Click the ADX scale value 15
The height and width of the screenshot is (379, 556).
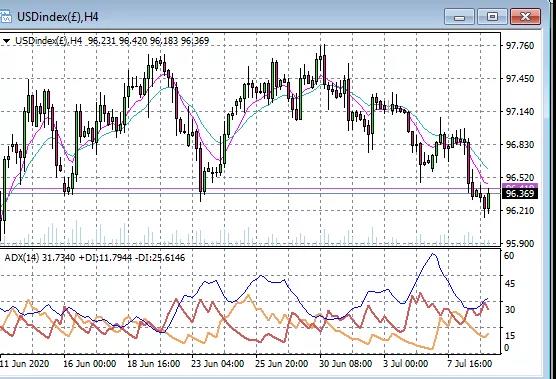[509, 335]
